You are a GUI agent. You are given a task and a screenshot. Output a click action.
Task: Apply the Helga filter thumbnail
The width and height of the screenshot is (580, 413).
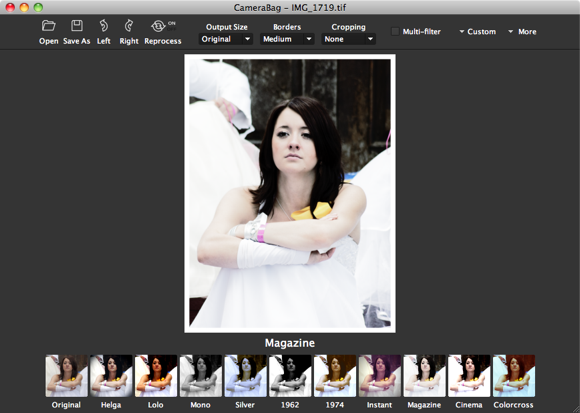click(x=111, y=376)
